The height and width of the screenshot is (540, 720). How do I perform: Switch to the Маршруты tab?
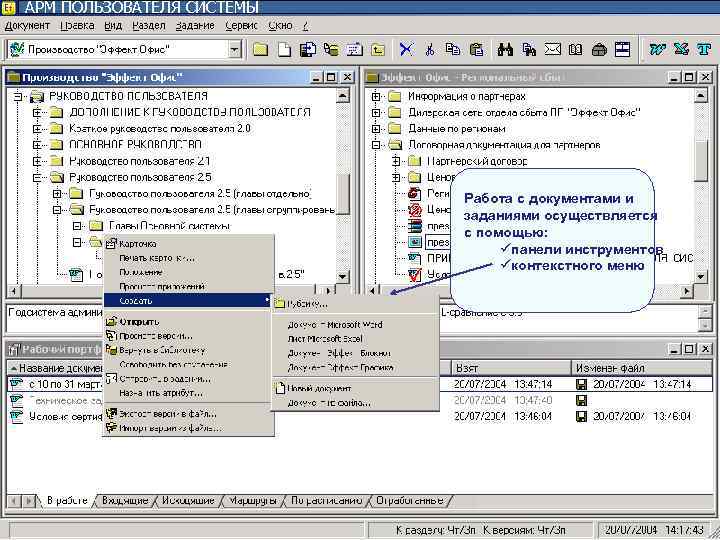(x=253, y=501)
